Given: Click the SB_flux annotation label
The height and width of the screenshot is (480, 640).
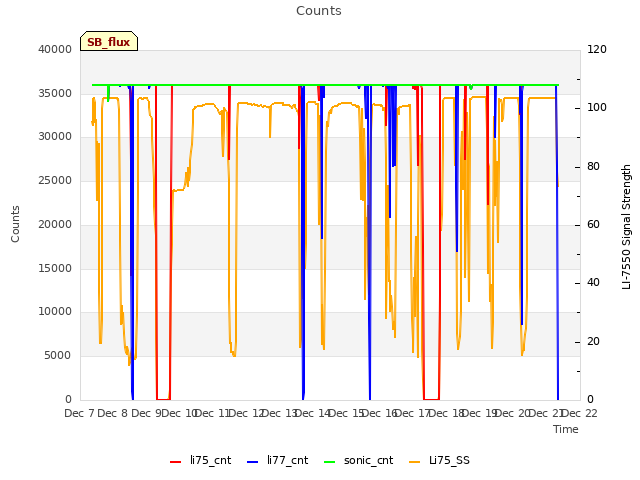Looking at the screenshot, I should point(109,41).
